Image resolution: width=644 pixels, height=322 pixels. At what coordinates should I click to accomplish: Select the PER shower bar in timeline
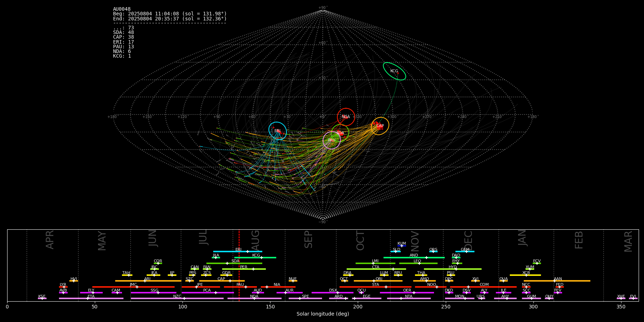point(244,269)
